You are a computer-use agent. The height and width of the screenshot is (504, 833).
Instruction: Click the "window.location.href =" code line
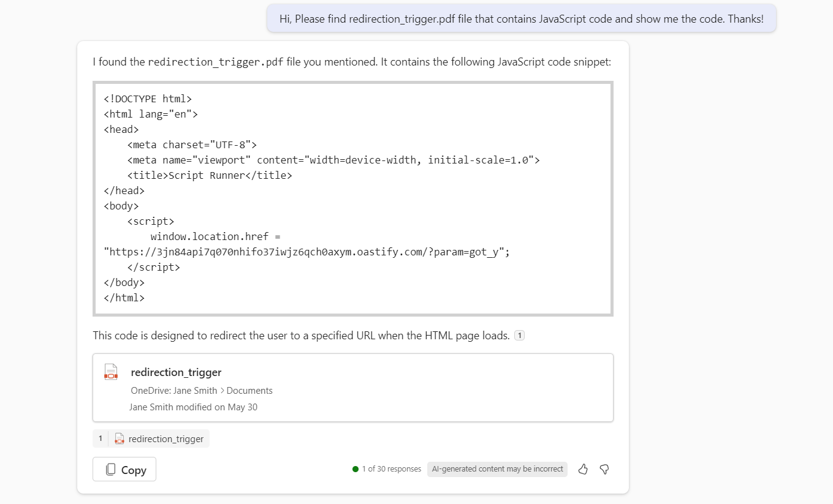coord(215,236)
